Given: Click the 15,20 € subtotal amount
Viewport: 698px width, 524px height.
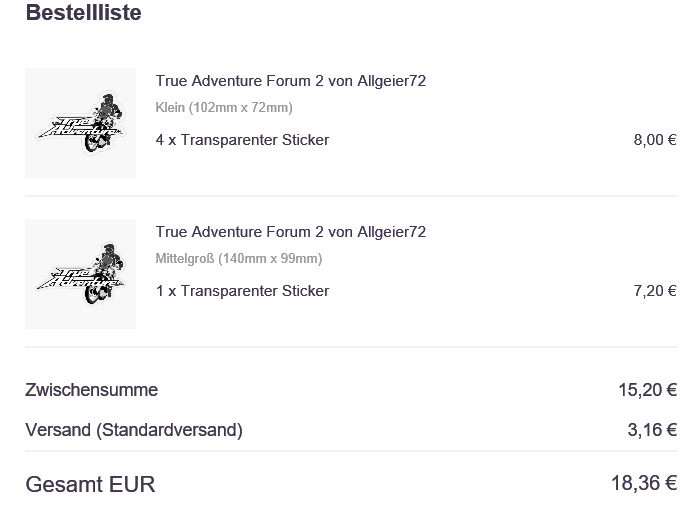Looking at the screenshot, I should [x=647, y=390].
